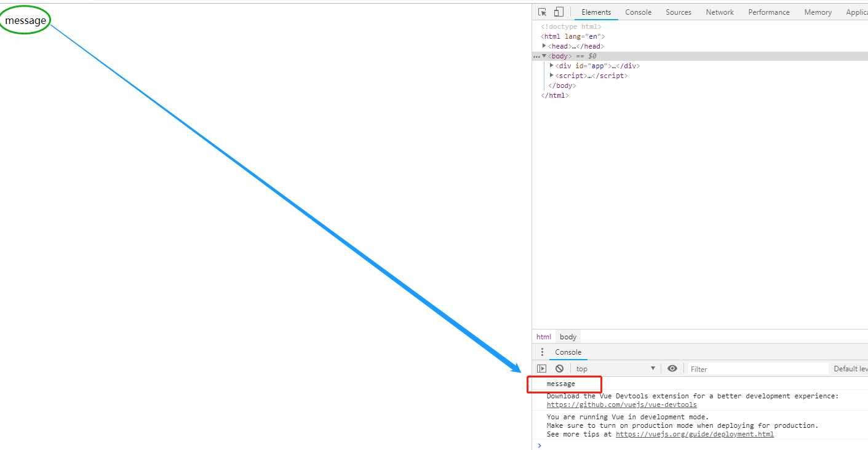
Task: Open the vuejs.org deployment guide link
Action: click(695, 434)
